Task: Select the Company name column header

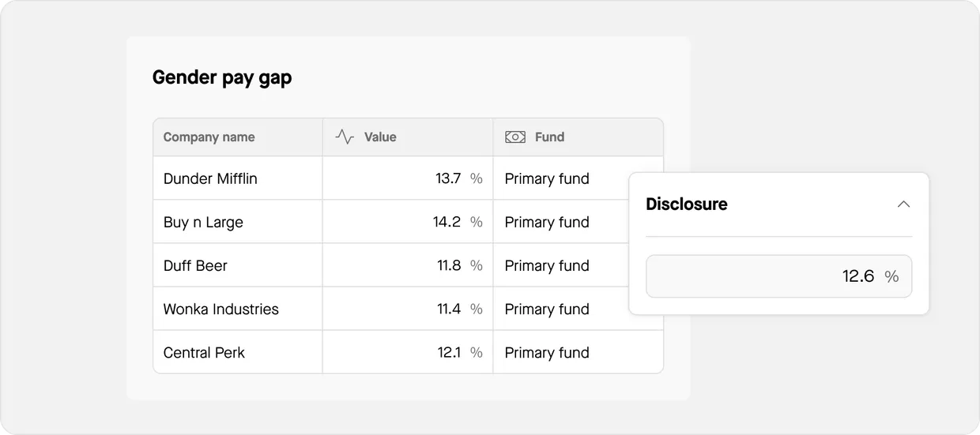Action: (209, 137)
